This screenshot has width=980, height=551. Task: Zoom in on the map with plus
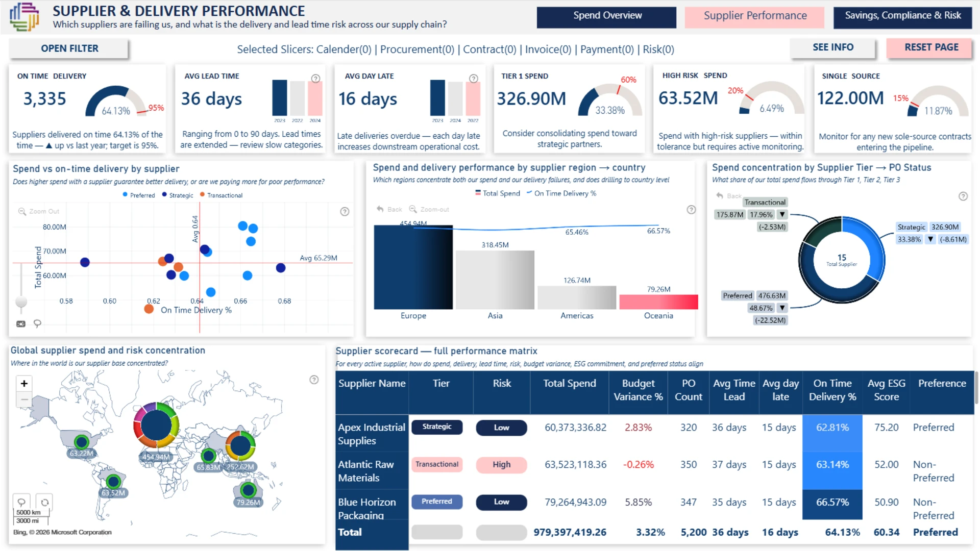pyautogui.click(x=24, y=384)
